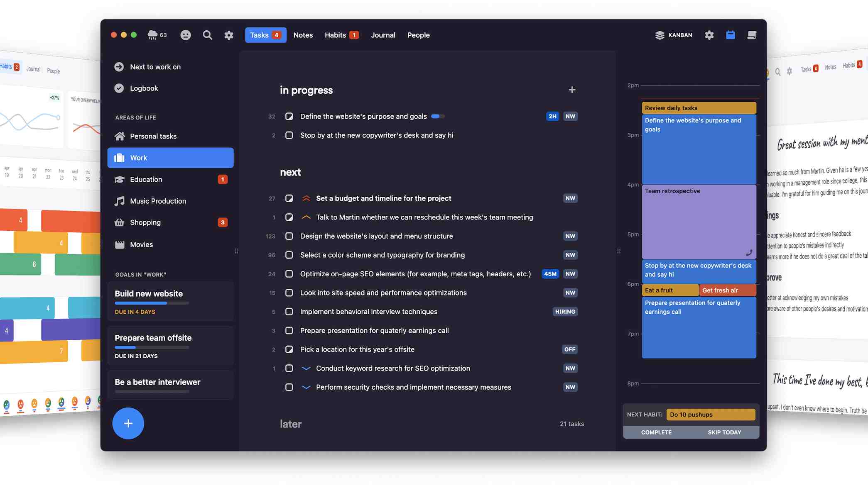Open the profile avatar icon

click(186, 35)
